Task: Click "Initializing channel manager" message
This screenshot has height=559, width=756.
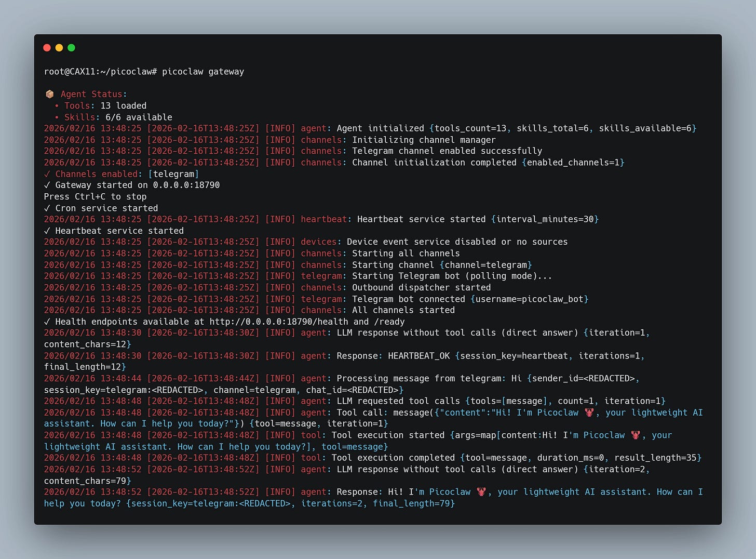Action: 424,140
